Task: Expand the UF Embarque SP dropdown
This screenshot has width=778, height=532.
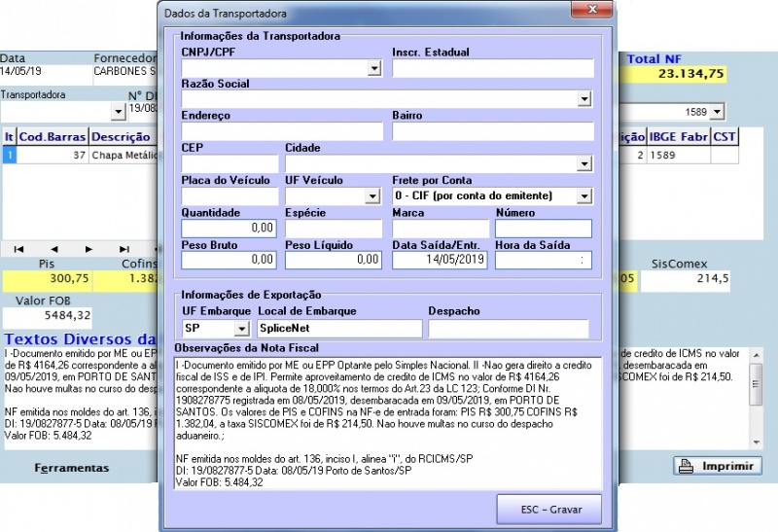Action: tap(241, 329)
